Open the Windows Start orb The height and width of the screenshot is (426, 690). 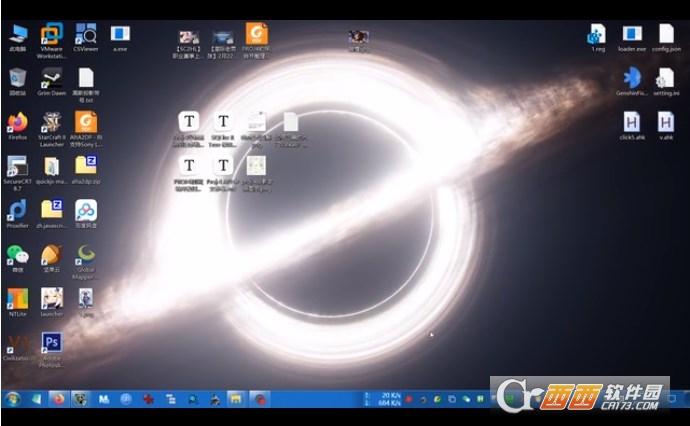12,400
